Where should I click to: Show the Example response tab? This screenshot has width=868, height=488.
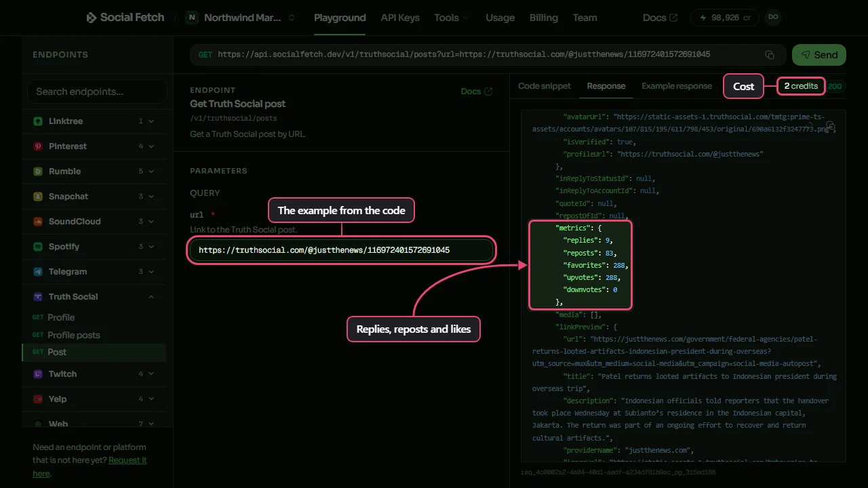click(x=677, y=86)
